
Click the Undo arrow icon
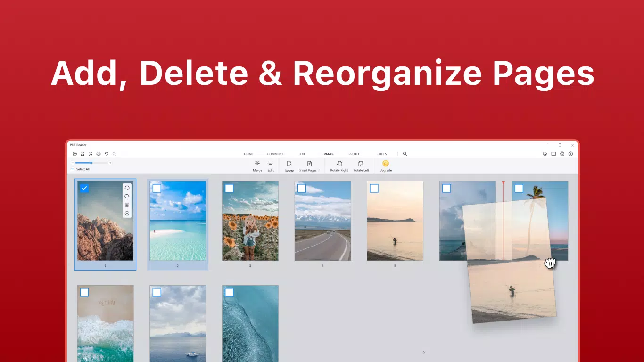107,154
